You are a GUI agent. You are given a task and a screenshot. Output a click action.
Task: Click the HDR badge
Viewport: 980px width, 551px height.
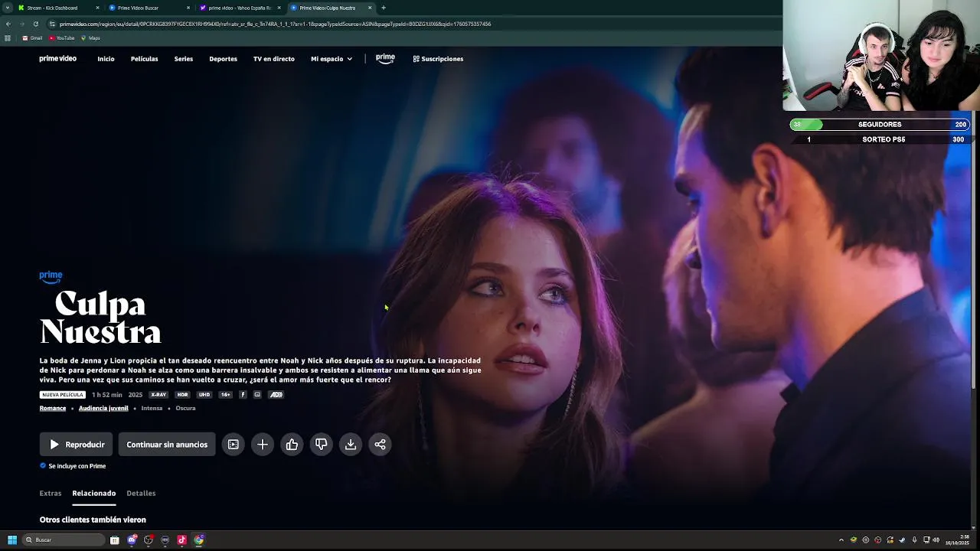(182, 395)
